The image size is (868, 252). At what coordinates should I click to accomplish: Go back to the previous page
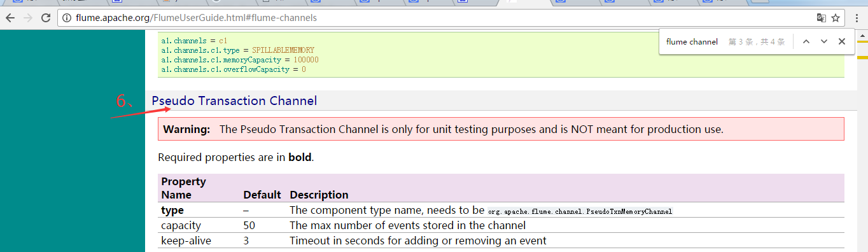click(x=10, y=18)
